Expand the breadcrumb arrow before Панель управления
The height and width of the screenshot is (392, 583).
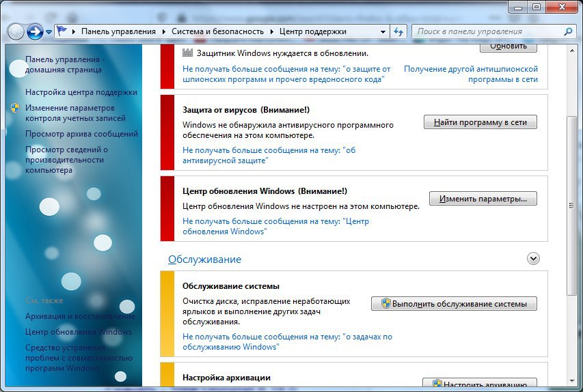[74, 32]
